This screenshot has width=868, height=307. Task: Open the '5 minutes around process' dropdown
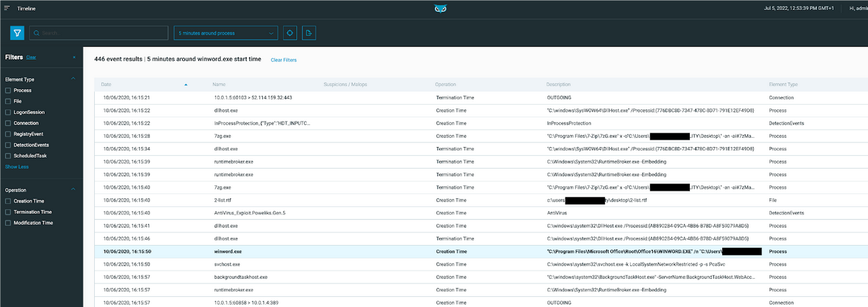click(225, 33)
